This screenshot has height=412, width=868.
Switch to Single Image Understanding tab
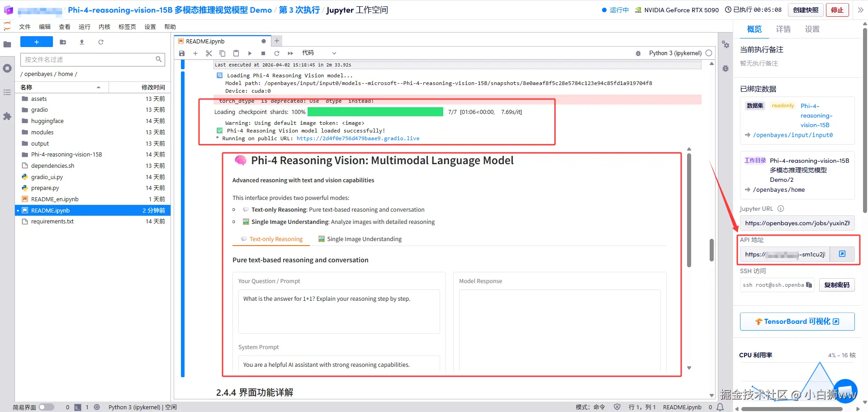(x=360, y=239)
